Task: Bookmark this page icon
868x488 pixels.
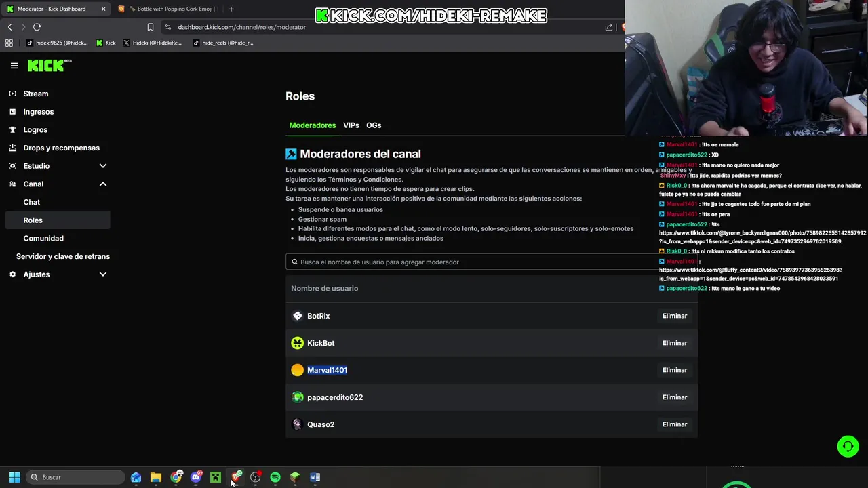Action: pyautogui.click(x=151, y=27)
